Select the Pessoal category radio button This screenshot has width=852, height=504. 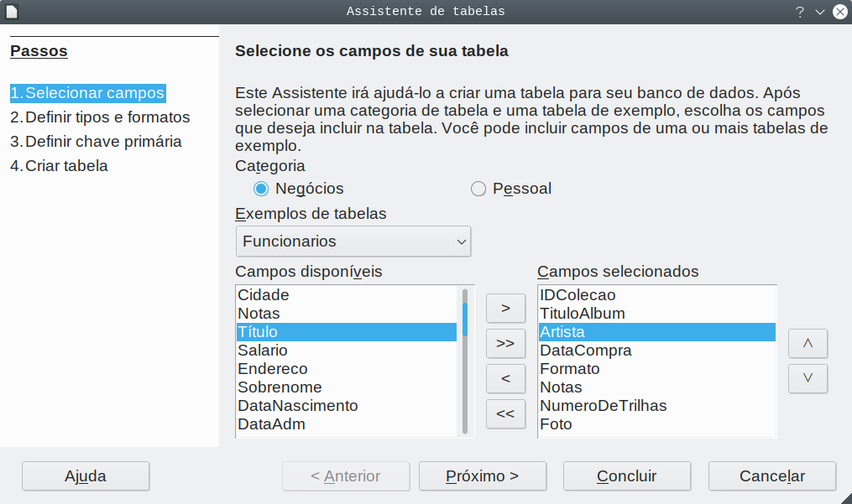[x=478, y=189]
